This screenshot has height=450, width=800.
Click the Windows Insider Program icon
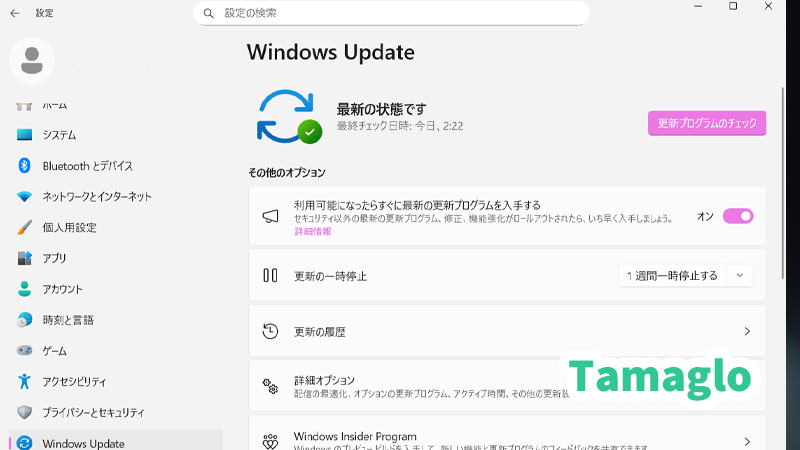270,441
